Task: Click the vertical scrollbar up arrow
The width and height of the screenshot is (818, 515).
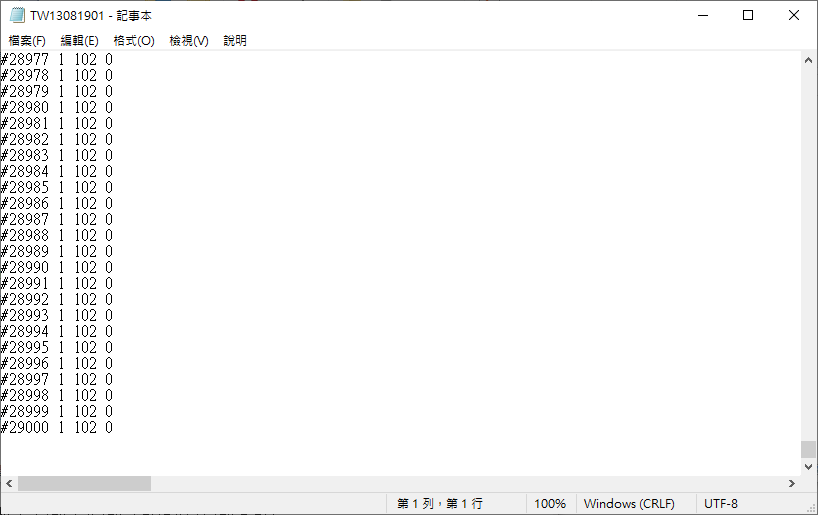Action: pyautogui.click(x=809, y=61)
